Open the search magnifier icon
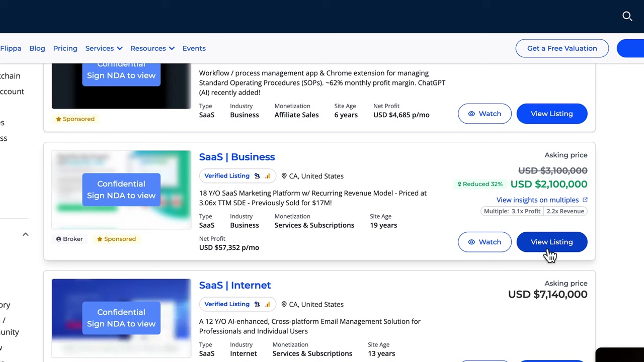The image size is (644, 362). [x=627, y=16]
